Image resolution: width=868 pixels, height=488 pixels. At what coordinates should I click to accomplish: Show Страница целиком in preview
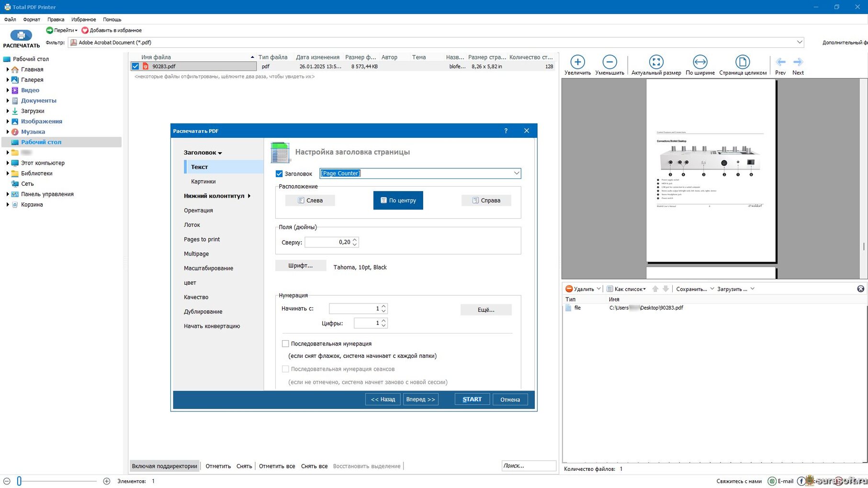[743, 62]
